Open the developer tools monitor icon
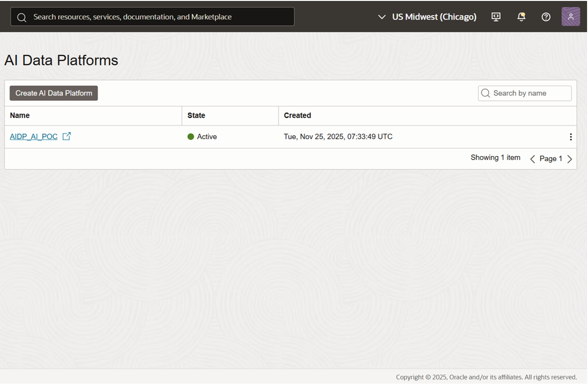The width and height of the screenshot is (588, 385). tap(496, 17)
